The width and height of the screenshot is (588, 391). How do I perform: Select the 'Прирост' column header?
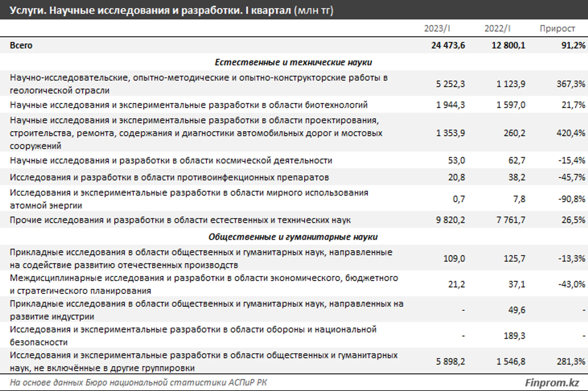[x=557, y=29]
